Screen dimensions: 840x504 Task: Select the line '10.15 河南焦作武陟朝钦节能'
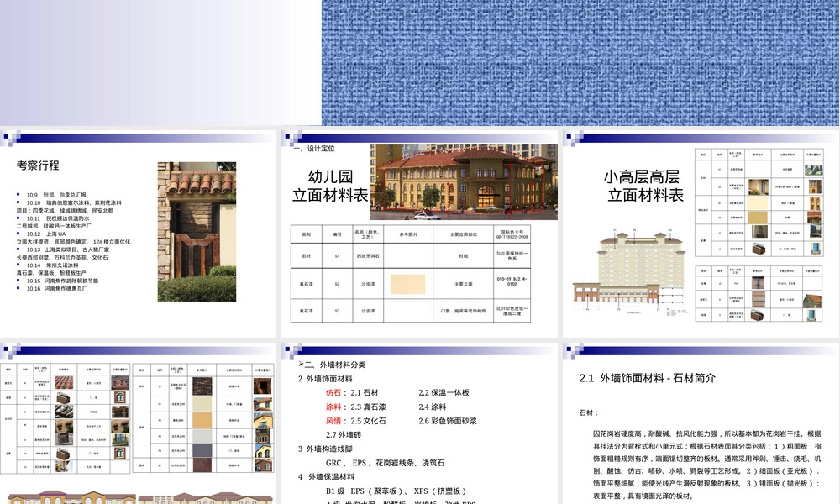click(62, 281)
